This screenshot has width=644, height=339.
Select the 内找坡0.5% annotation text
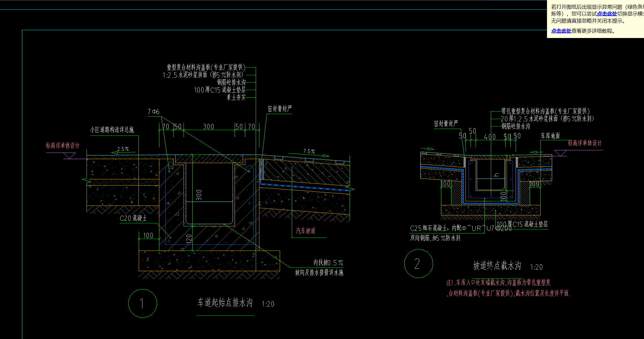(x=328, y=263)
